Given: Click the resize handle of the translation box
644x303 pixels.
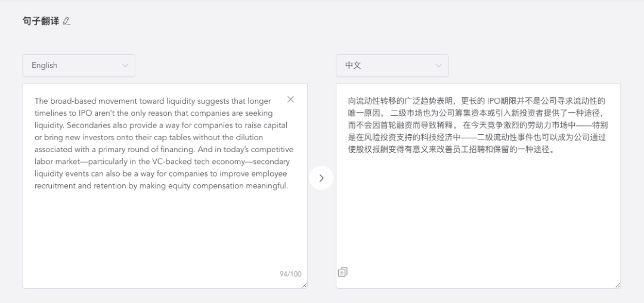Looking at the screenshot, I should click(617, 286).
